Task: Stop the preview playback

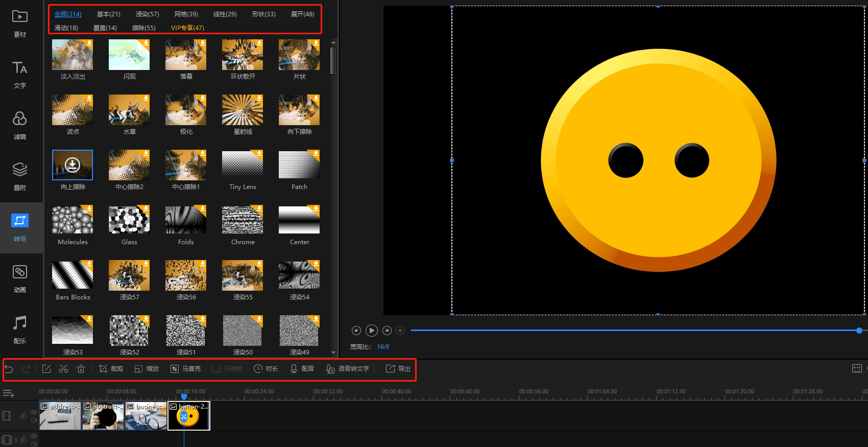Action: coord(400,331)
